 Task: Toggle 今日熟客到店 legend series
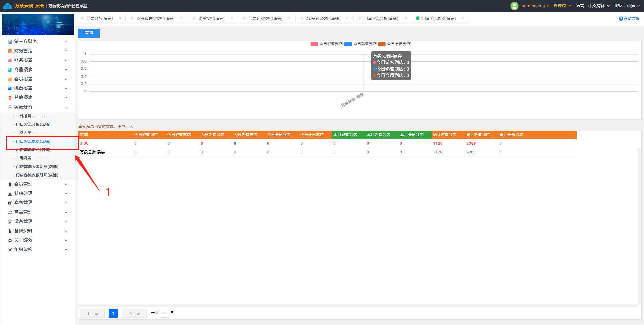tap(360, 44)
